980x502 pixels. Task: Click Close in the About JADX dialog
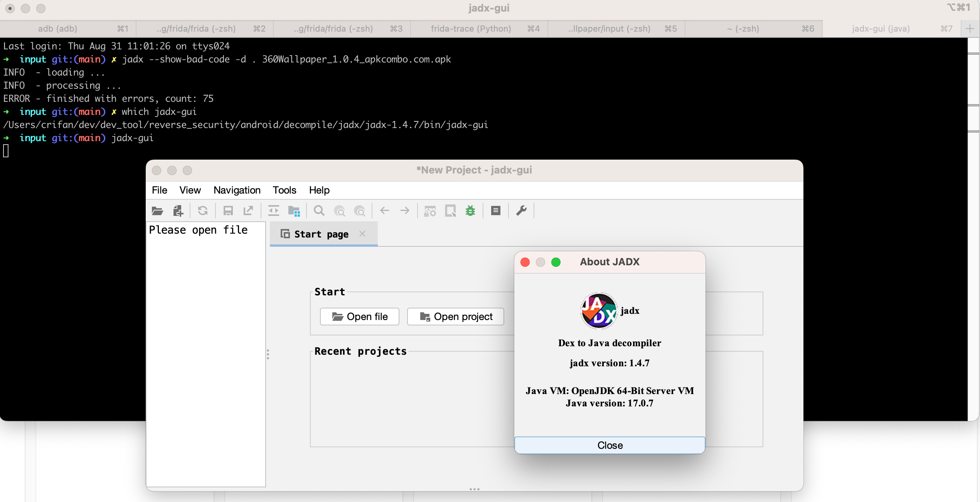coord(610,445)
